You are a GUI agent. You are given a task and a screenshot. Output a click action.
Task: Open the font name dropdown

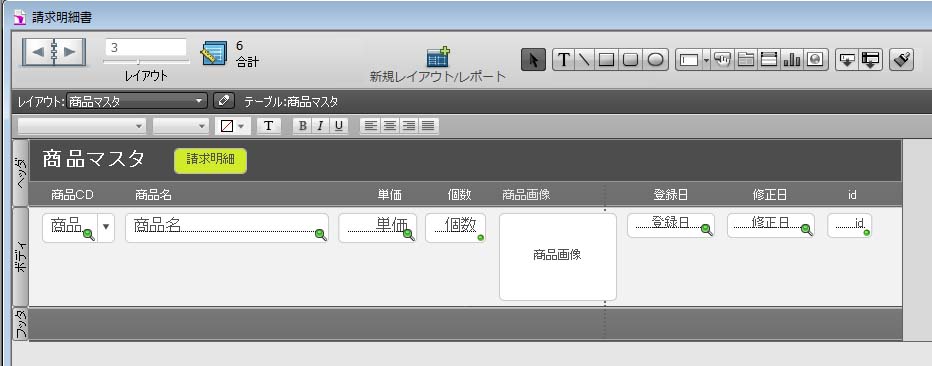tap(81, 126)
